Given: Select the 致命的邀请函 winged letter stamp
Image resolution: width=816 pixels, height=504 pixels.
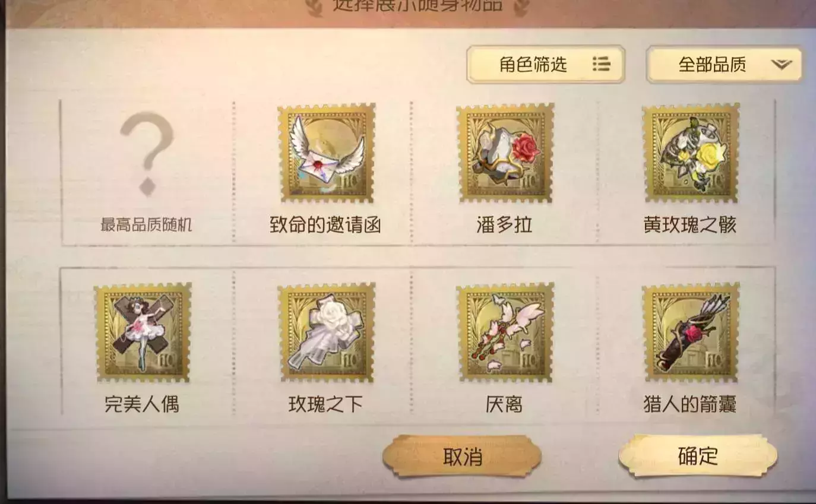Looking at the screenshot, I should (x=327, y=153).
